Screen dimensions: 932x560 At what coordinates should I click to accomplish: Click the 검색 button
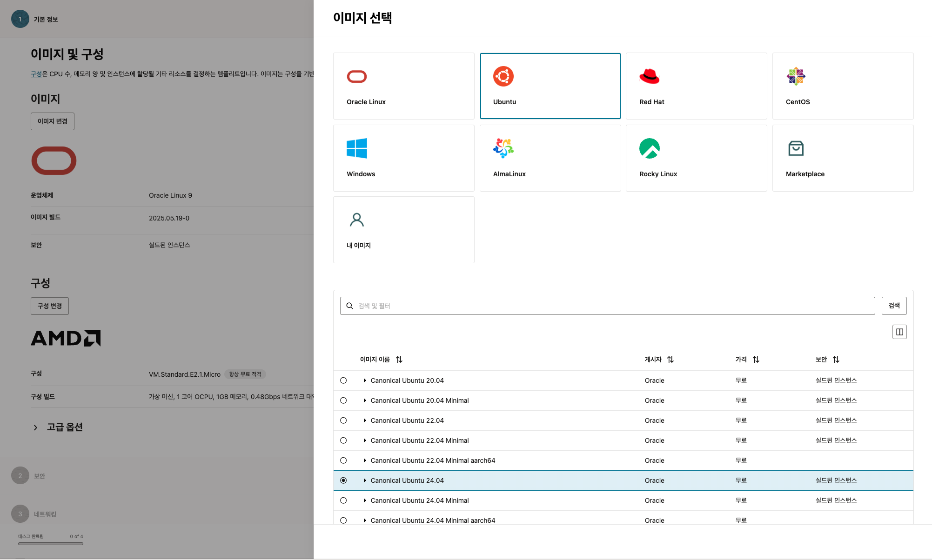[x=894, y=306]
